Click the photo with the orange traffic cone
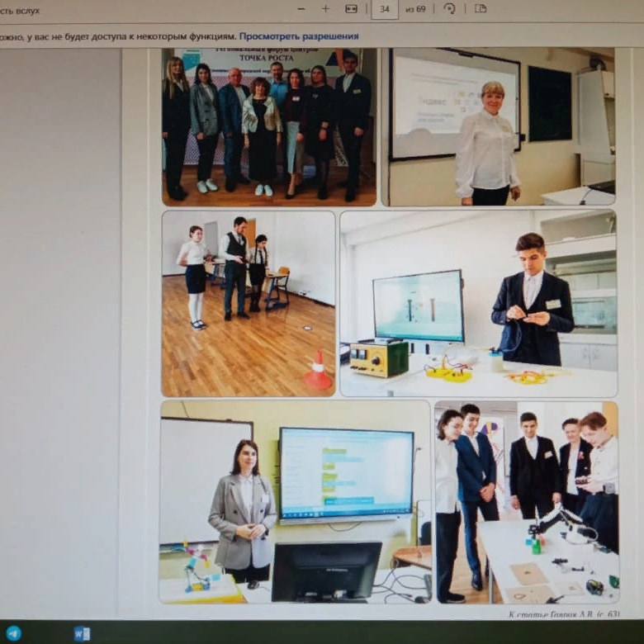Viewport: 644px width, 644px height. pos(249,303)
